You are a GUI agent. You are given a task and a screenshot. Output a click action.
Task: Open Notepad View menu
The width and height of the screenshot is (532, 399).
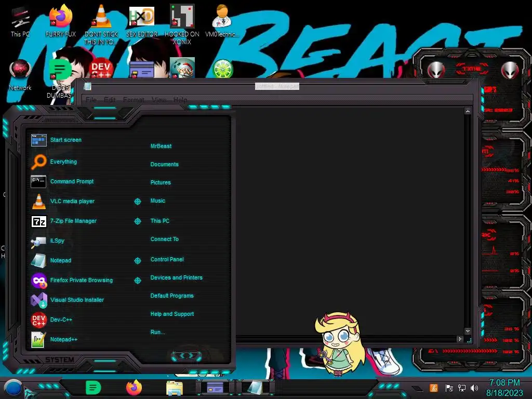coord(159,100)
